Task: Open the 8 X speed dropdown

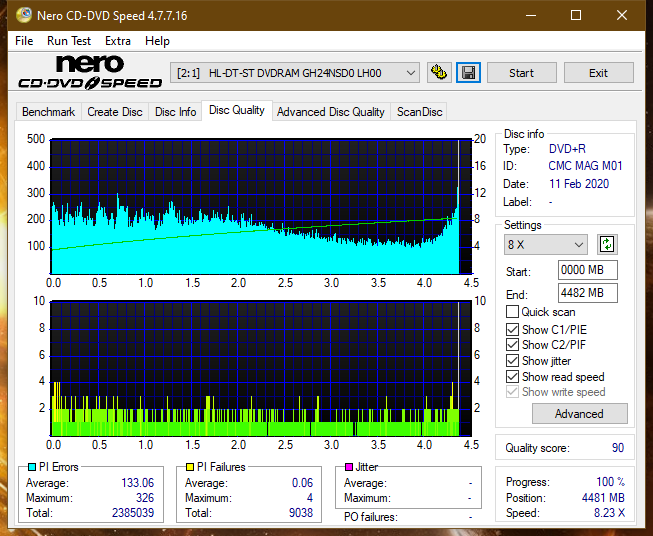Action: [546, 244]
